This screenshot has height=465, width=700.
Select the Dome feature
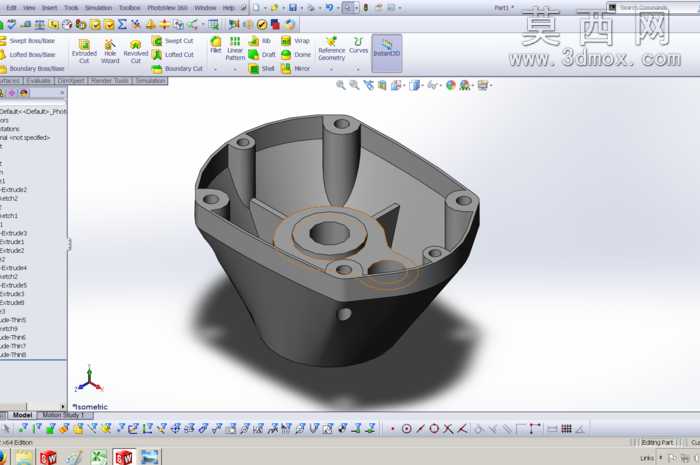295,54
